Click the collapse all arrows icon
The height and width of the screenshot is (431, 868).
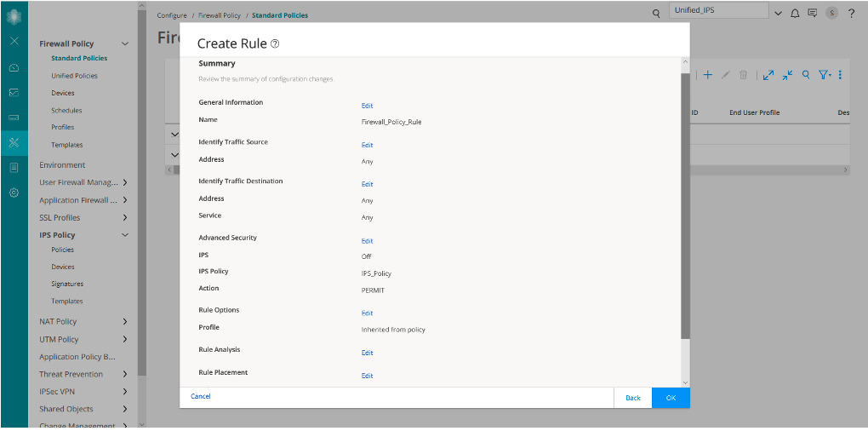tap(787, 75)
